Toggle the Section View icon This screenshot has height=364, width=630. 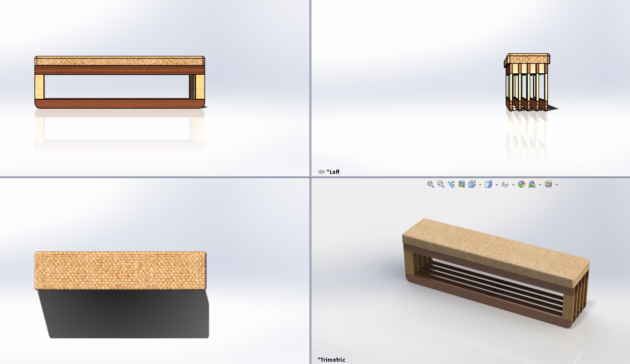pyautogui.click(x=462, y=184)
